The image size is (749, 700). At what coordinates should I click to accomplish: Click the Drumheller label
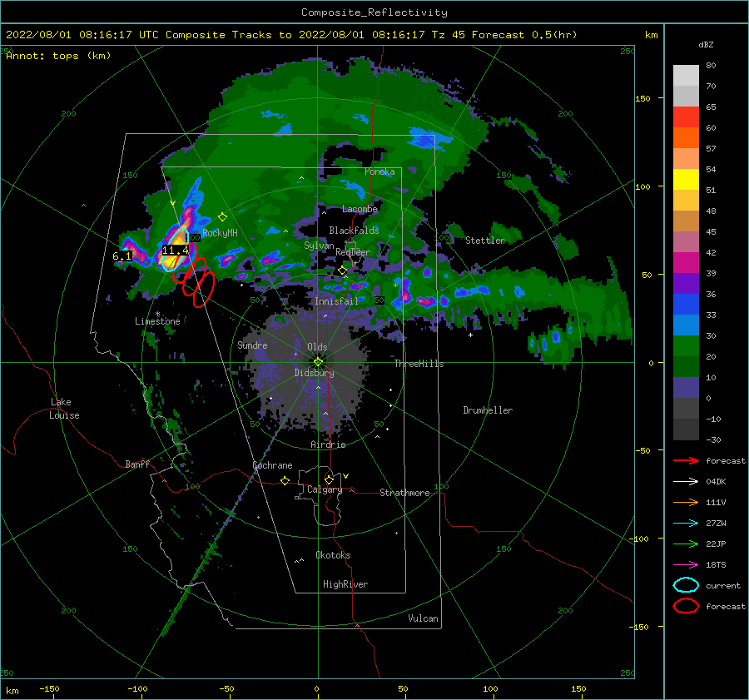click(488, 410)
